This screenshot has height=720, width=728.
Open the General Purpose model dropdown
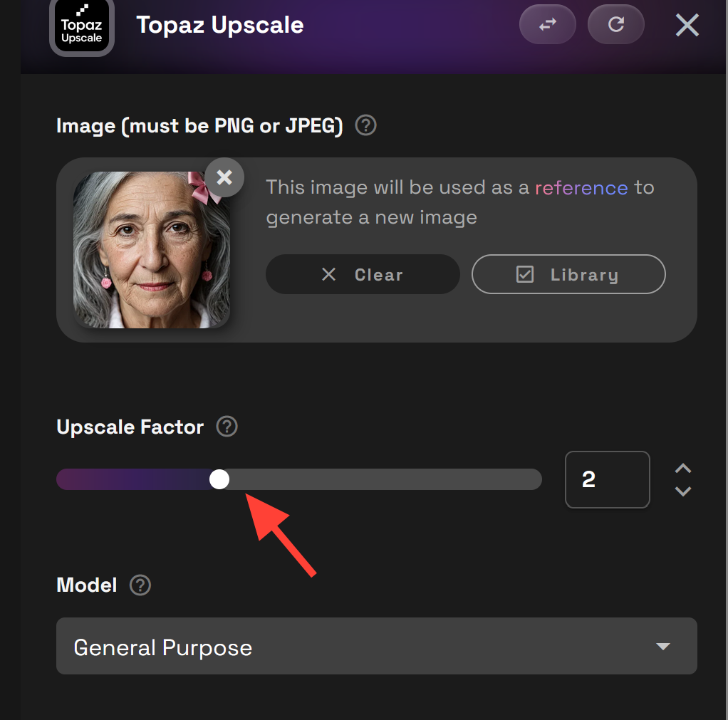[x=377, y=646]
